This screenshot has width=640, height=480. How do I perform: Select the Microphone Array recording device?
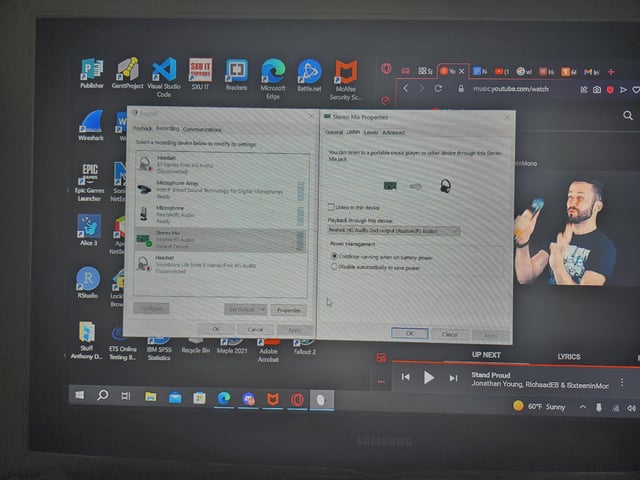[x=220, y=190]
